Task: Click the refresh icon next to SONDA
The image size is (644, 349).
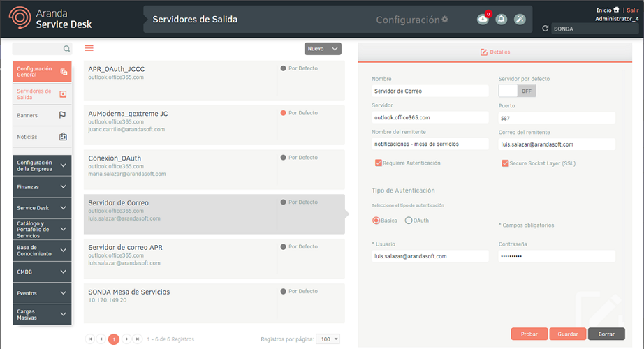Action: pos(545,29)
